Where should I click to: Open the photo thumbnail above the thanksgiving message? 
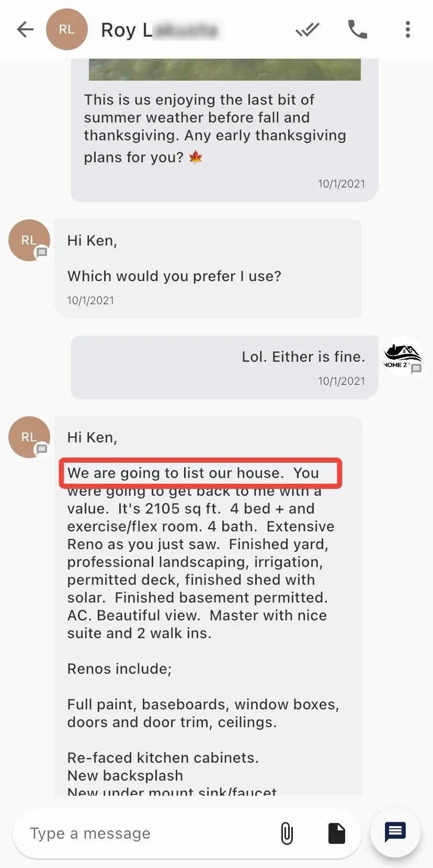pos(224,70)
